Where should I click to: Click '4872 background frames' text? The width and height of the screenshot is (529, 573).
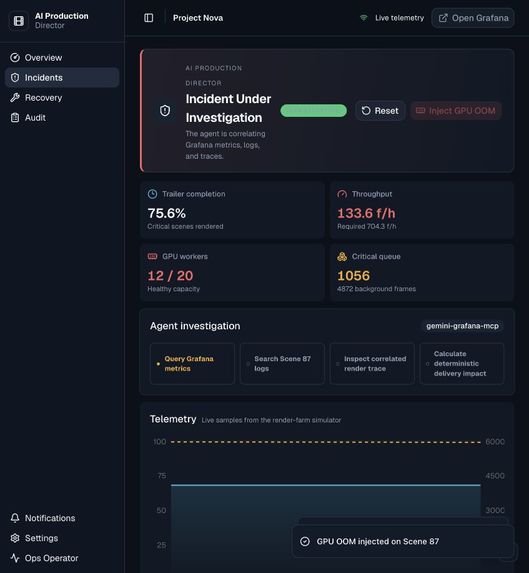(x=376, y=289)
